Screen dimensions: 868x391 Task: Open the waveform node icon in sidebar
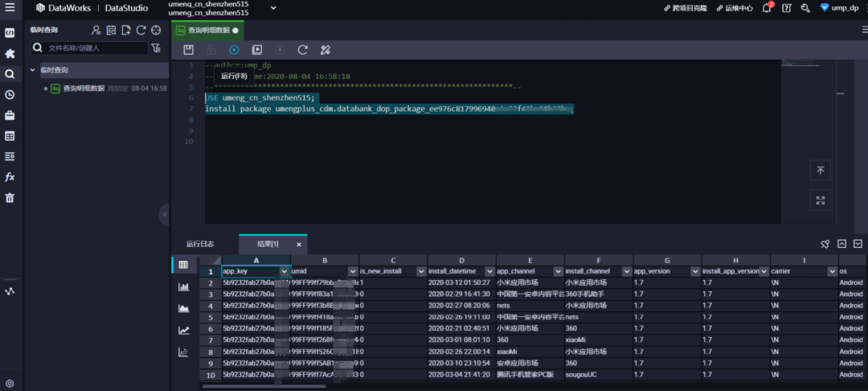point(10,292)
